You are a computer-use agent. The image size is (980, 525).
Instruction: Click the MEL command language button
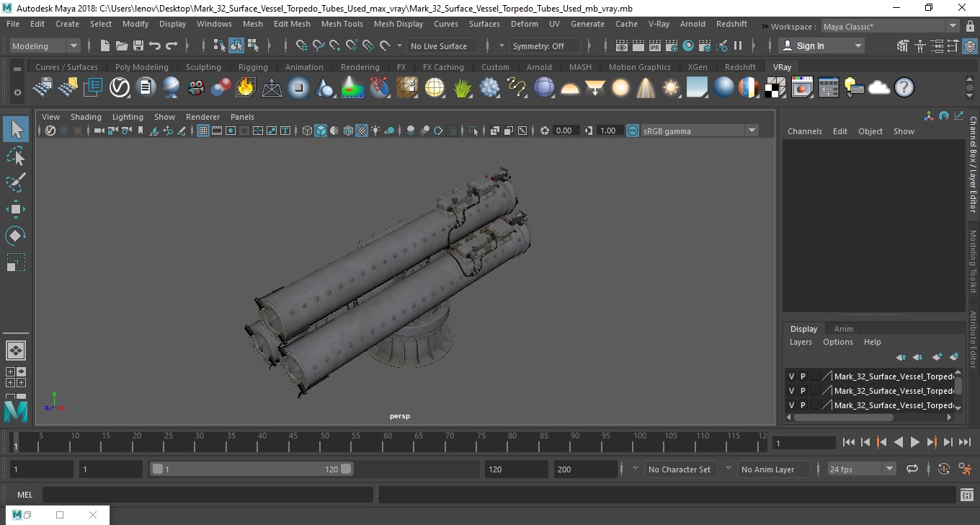24,495
